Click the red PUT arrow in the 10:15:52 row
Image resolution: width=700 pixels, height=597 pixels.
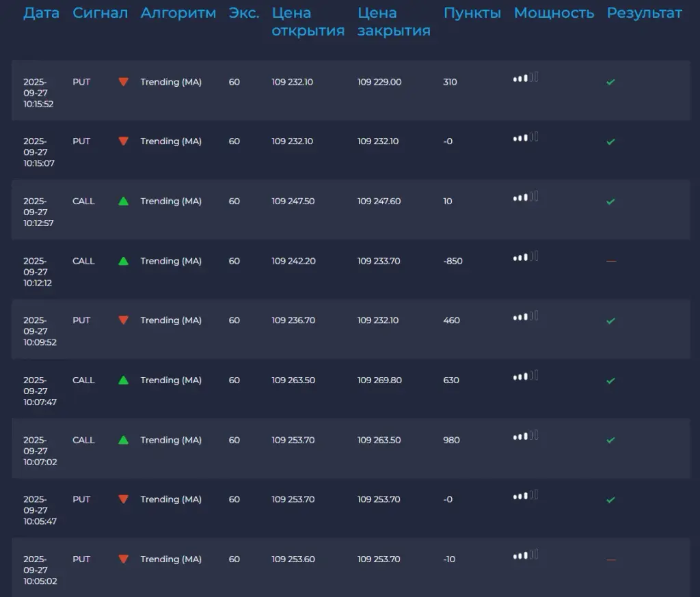[124, 82]
